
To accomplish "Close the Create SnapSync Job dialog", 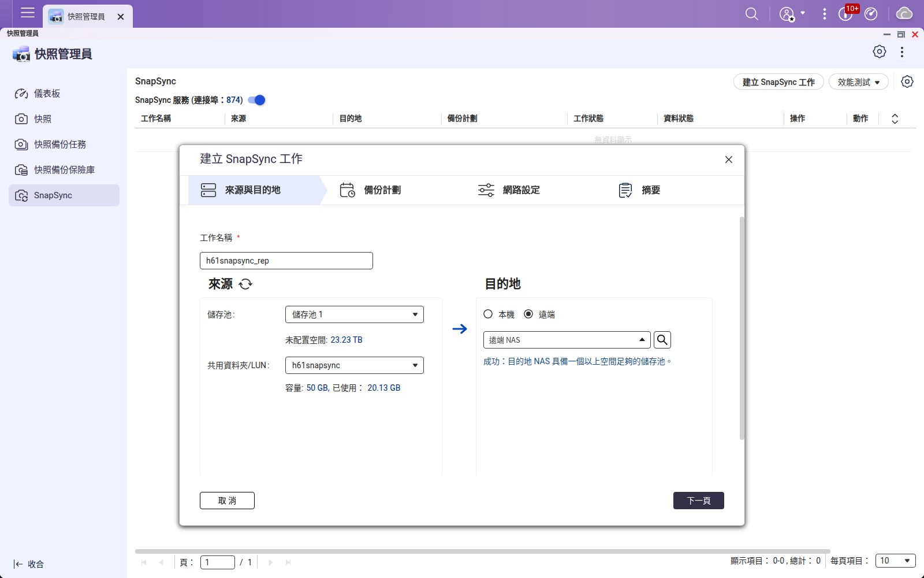I will (729, 160).
